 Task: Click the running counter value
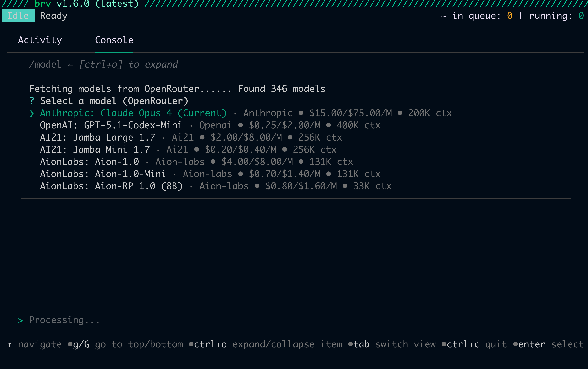(581, 16)
